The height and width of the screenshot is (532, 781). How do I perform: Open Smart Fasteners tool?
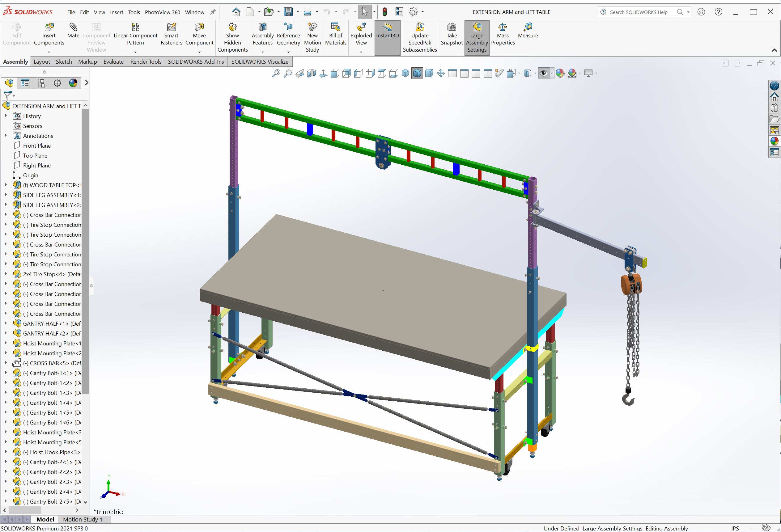tap(171, 27)
